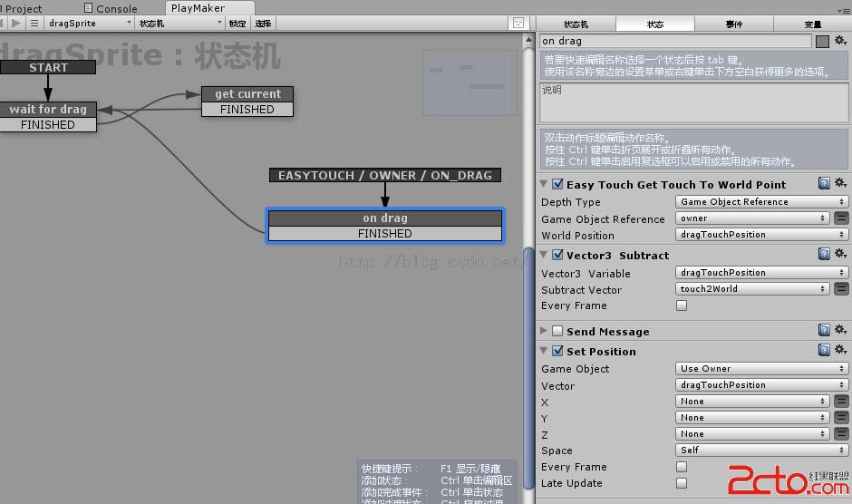The height and width of the screenshot is (504, 852).
Task: Open Subtract Vector touch2World dropdown
Action: tap(752, 288)
